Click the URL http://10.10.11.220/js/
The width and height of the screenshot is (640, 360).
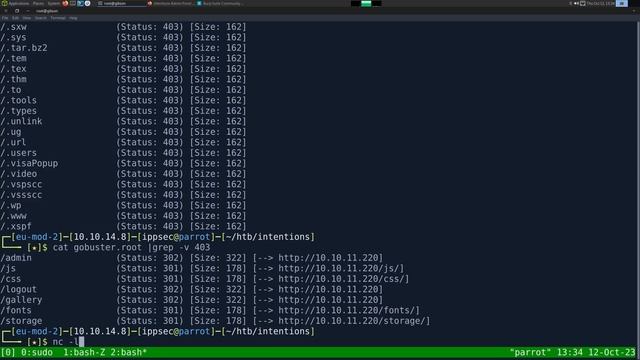point(338,269)
